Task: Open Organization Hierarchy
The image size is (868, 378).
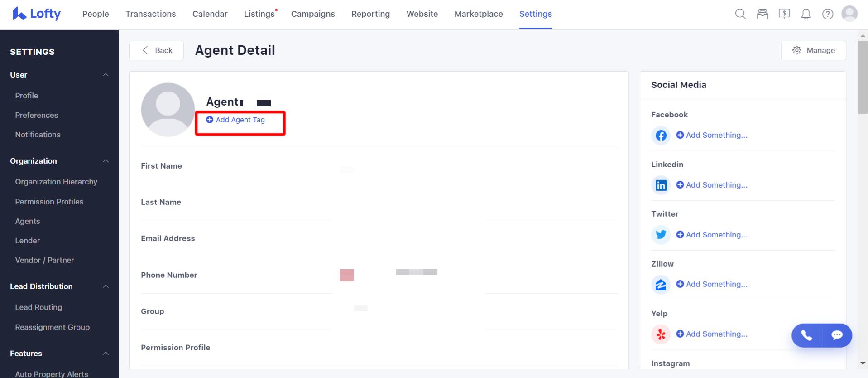Action: click(x=56, y=182)
